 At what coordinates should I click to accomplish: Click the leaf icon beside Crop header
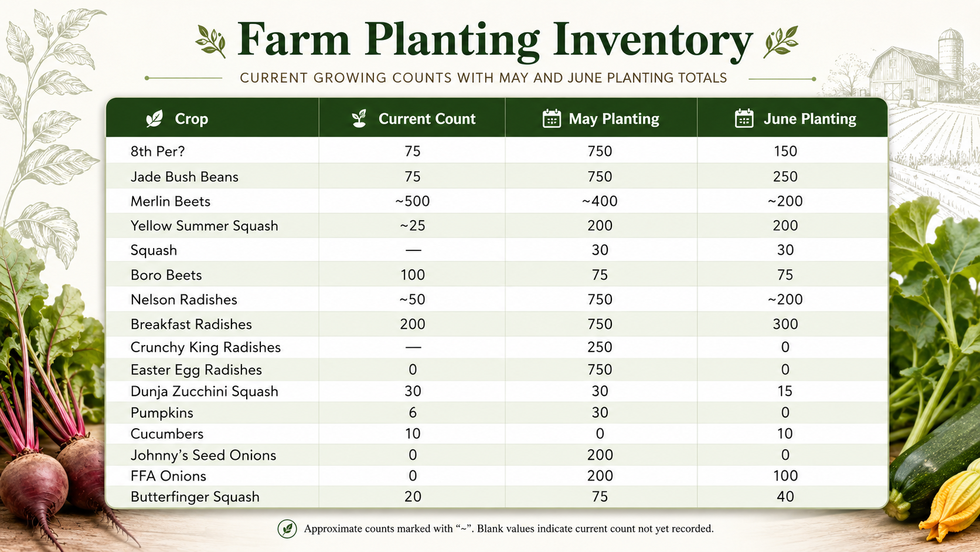click(x=155, y=118)
